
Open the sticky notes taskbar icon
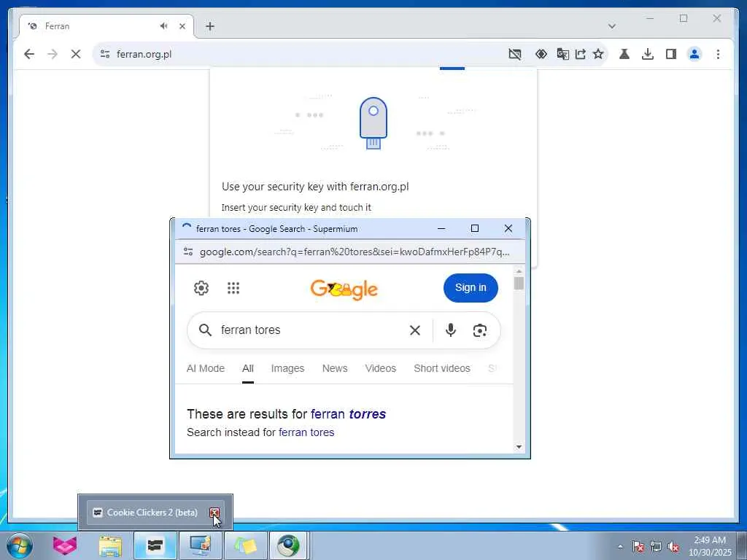[x=245, y=545]
